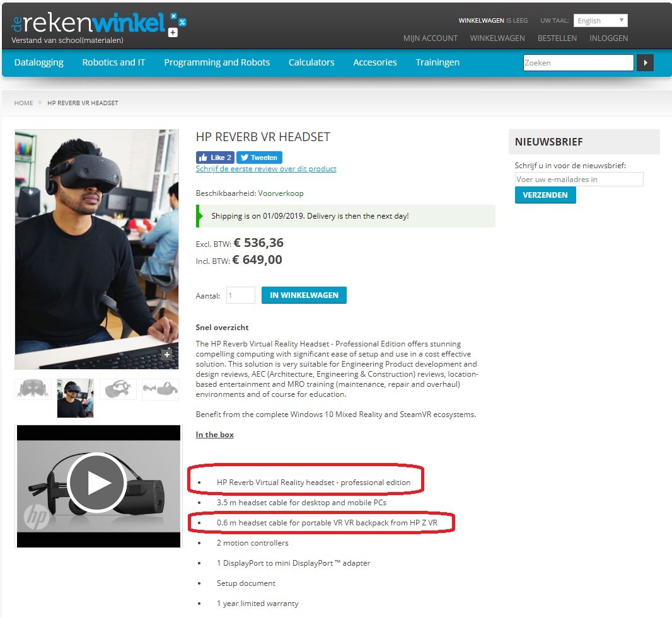Click the VERZENDEN newsletter button
The image size is (672, 618).
pos(545,195)
